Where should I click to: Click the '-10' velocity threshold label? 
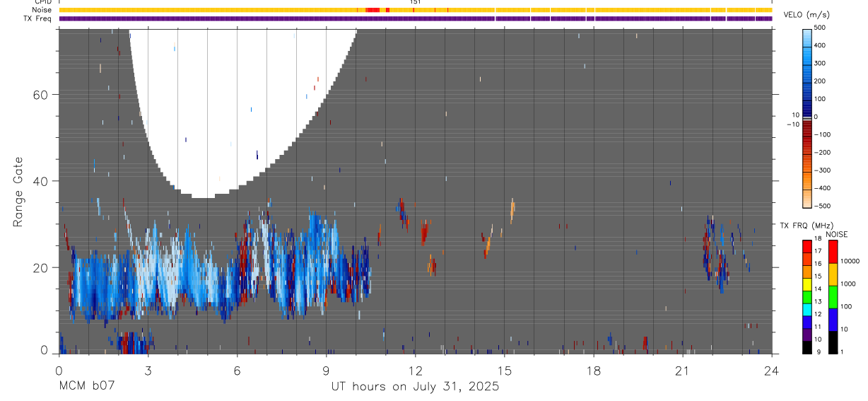[792, 124]
